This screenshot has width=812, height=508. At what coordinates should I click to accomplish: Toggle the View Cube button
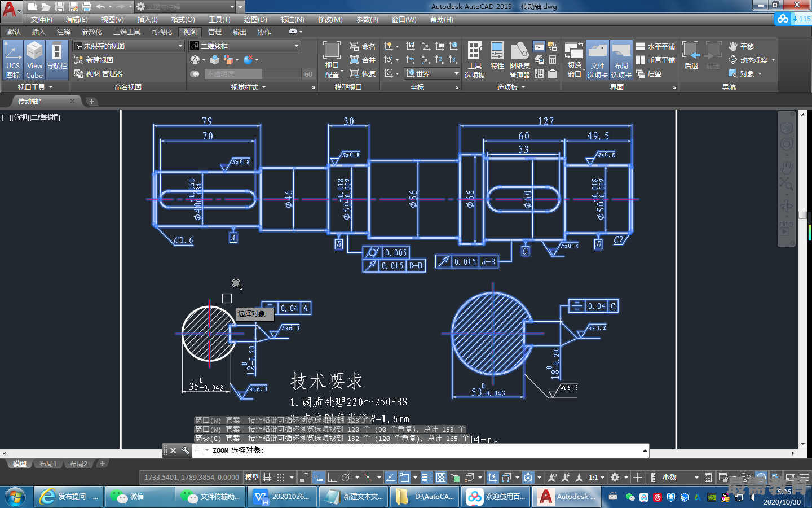34,60
